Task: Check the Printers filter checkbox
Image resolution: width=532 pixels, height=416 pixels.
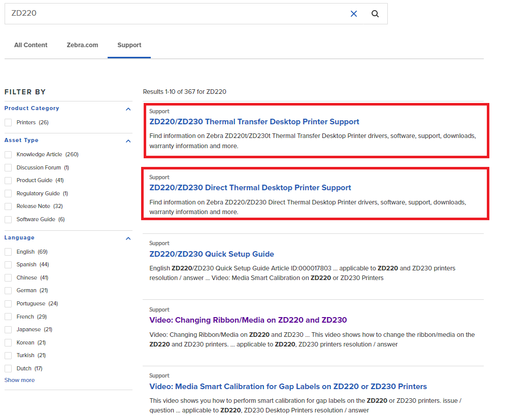Action: point(8,123)
